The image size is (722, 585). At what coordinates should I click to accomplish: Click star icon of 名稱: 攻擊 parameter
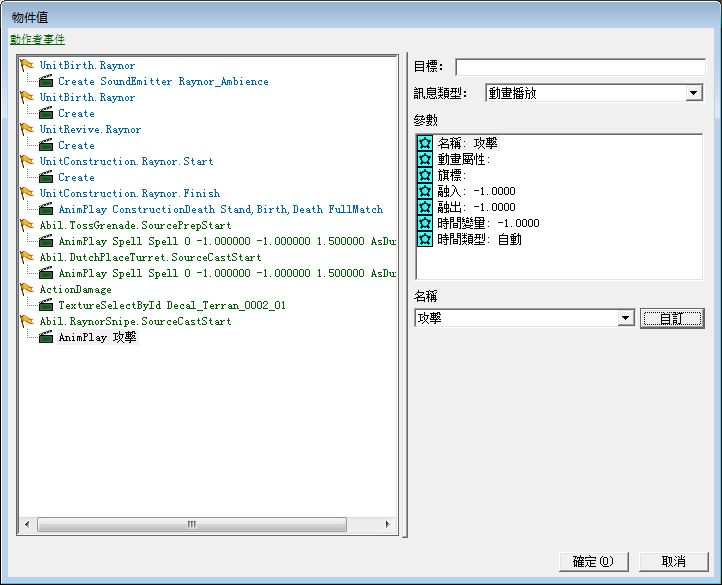[x=425, y=143]
